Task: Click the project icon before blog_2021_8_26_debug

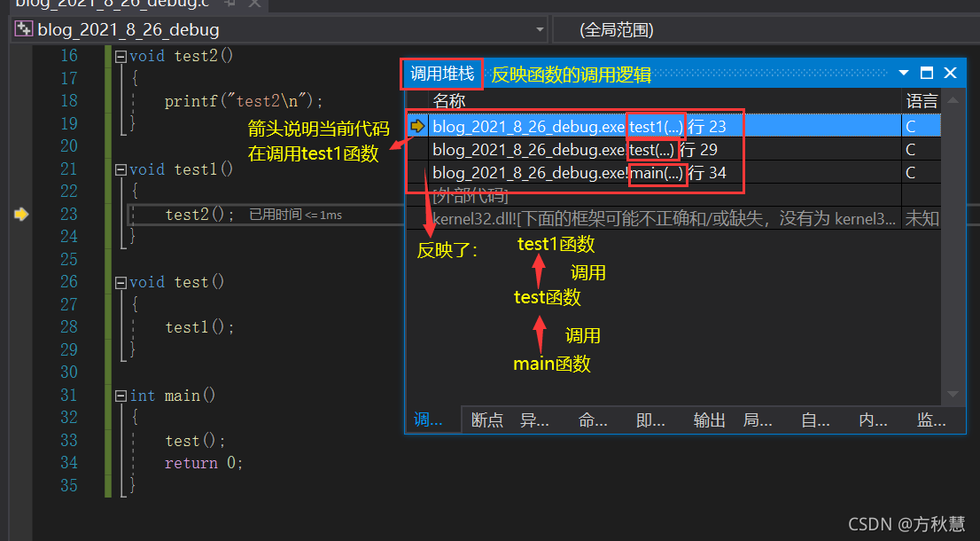Action: tap(22, 29)
